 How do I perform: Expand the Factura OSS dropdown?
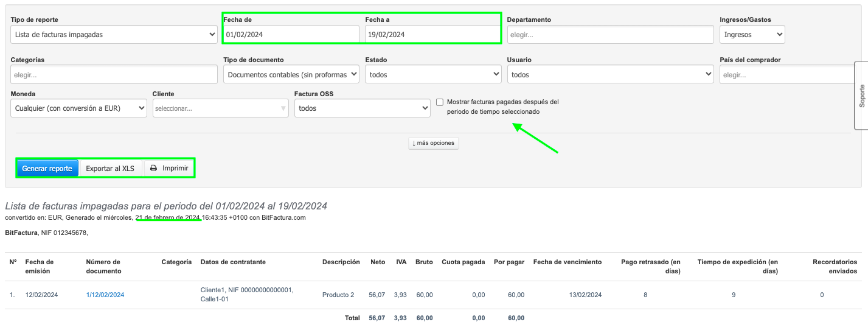coord(362,108)
